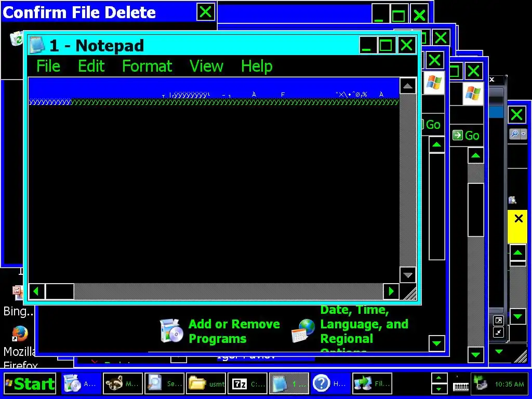This screenshot has height=399, width=532.
Task: Click small white x of dark window
Action: pyautogui.click(x=491, y=79)
